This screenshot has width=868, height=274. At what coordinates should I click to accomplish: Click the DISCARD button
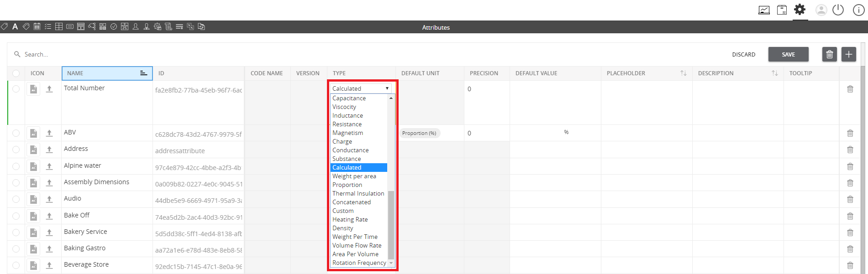[x=744, y=54]
